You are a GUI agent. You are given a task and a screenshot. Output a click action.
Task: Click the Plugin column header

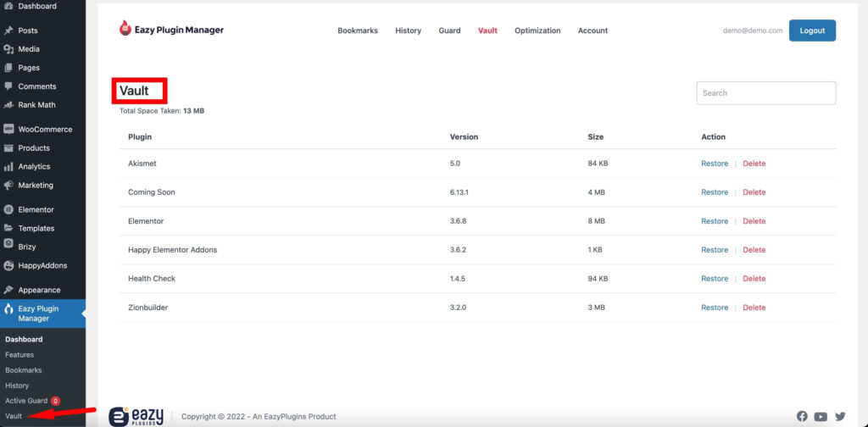click(x=140, y=136)
